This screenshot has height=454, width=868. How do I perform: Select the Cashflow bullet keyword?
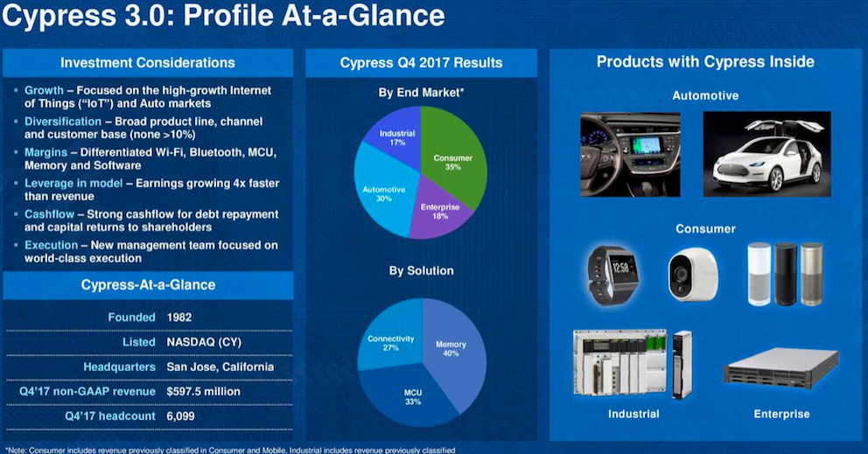pyautogui.click(x=49, y=214)
